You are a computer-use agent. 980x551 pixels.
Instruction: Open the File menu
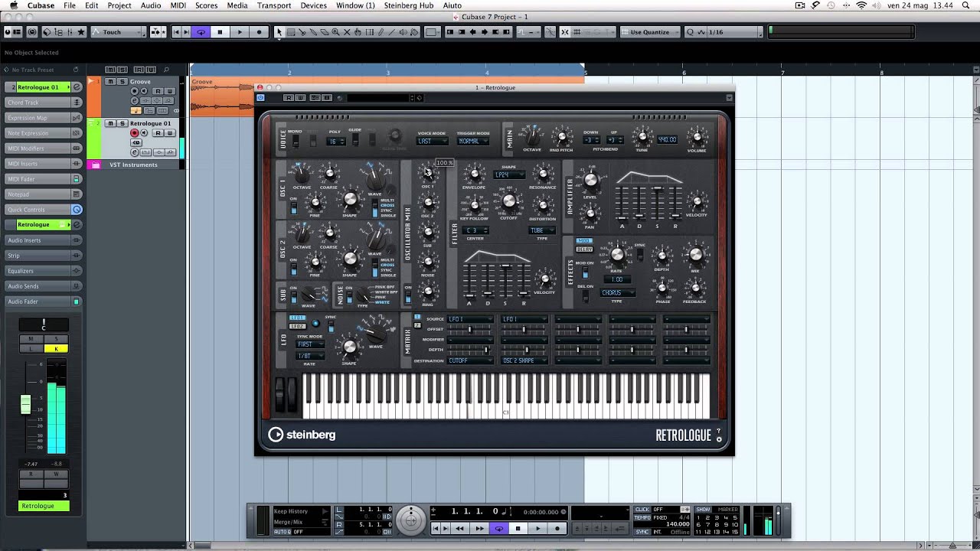coord(70,5)
